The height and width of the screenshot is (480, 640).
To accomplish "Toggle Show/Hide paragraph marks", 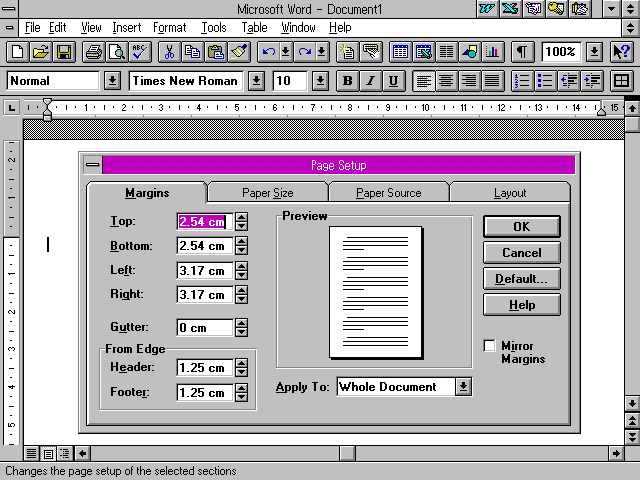I will [x=522, y=52].
